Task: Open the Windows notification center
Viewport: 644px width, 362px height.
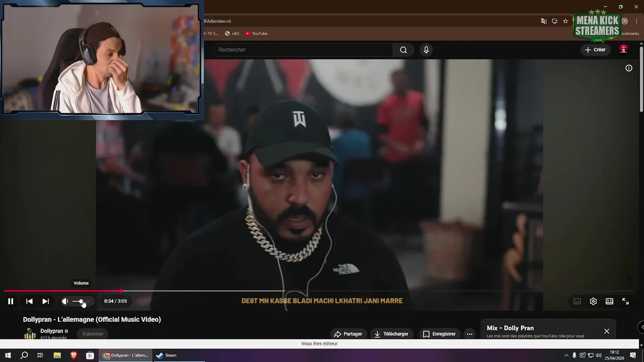Action: [633, 355]
